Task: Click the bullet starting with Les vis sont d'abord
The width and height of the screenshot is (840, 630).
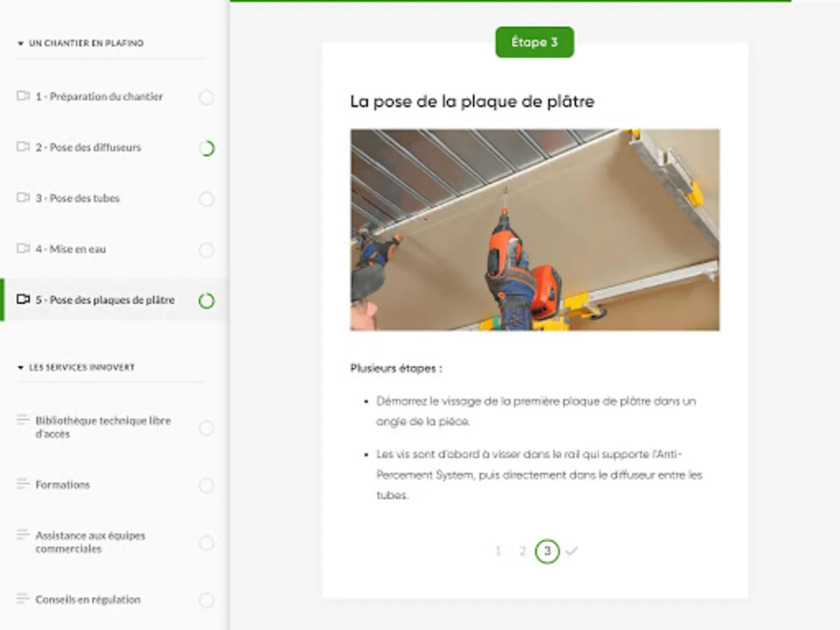Action: tap(539, 475)
